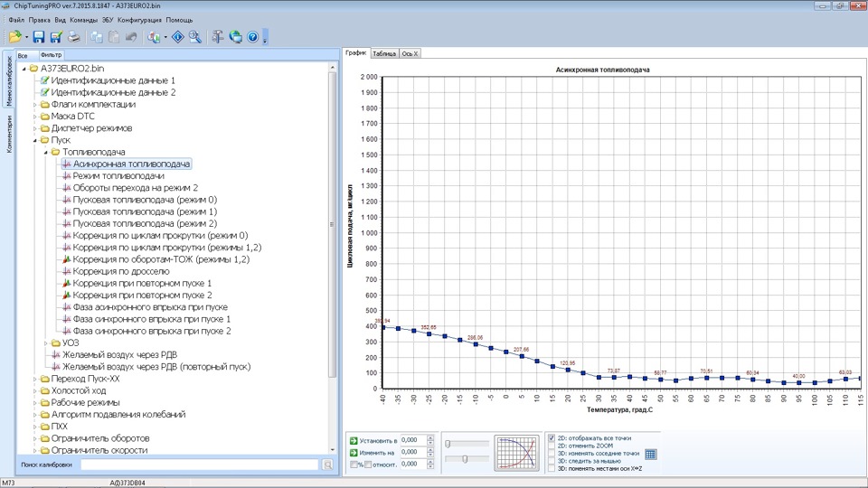Switch to the 'Таблица' tab

(384, 53)
